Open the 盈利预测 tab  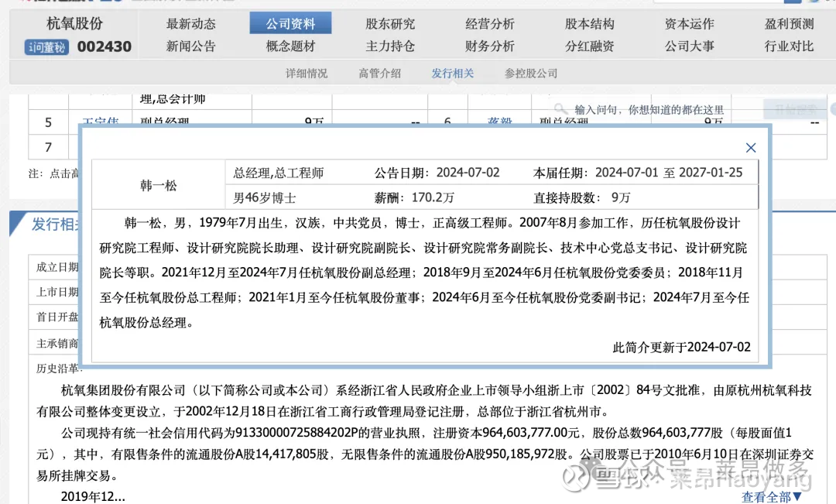click(789, 23)
